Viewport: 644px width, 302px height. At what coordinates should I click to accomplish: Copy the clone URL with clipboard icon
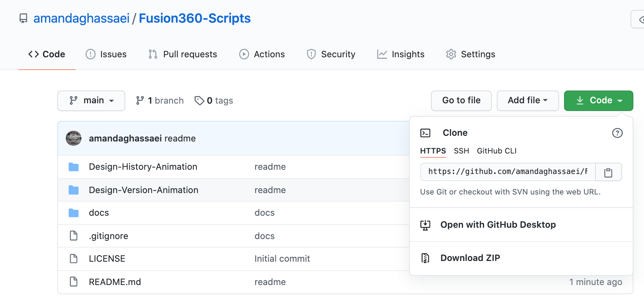click(608, 172)
